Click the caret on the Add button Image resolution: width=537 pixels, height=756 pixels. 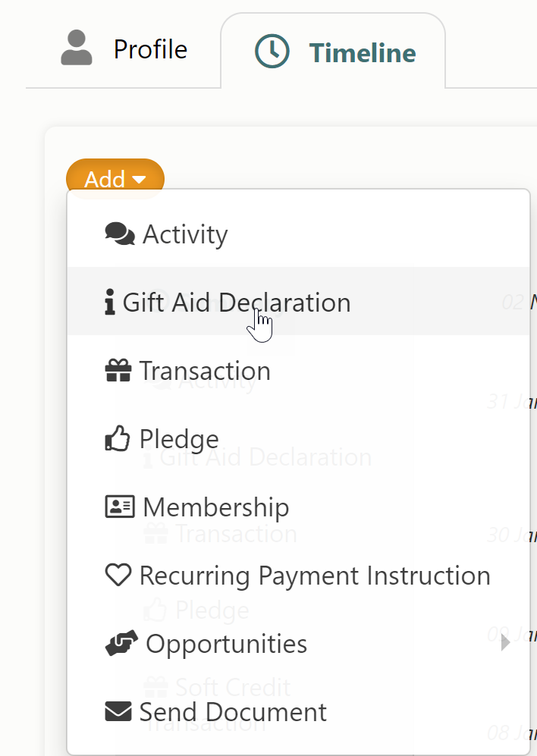click(x=139, y=180)
